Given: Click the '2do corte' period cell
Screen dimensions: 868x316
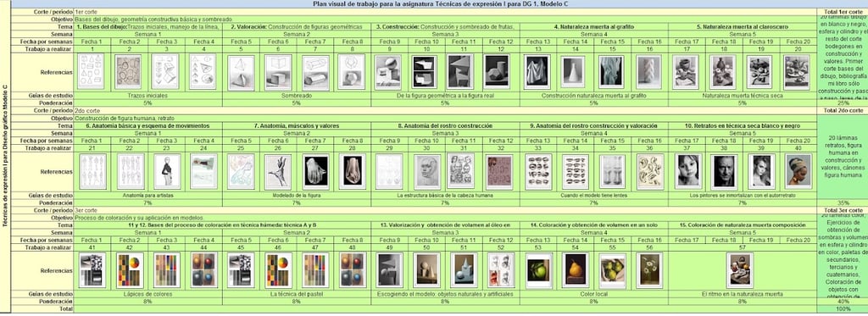Looking at the screenshot, I should pos(445,111).
